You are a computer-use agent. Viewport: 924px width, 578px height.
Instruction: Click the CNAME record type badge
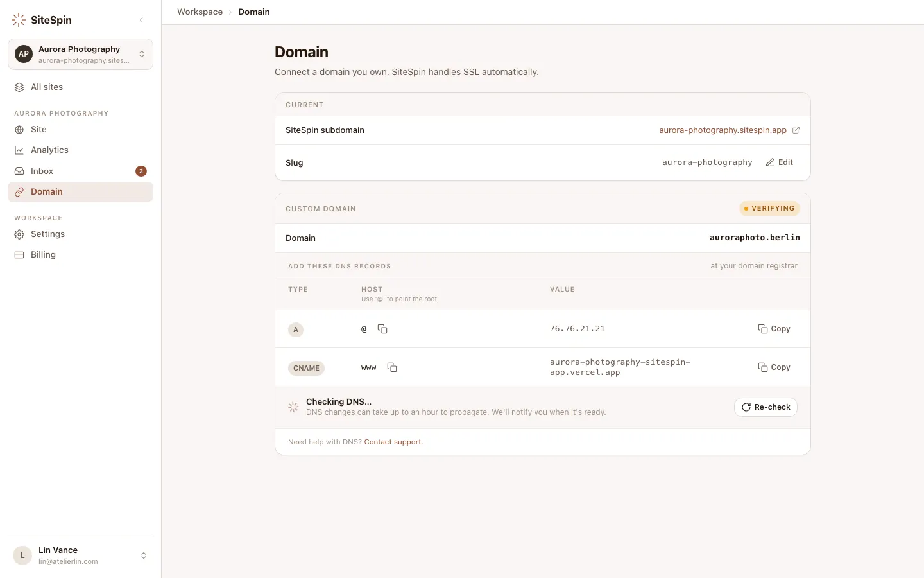(306, 368)
